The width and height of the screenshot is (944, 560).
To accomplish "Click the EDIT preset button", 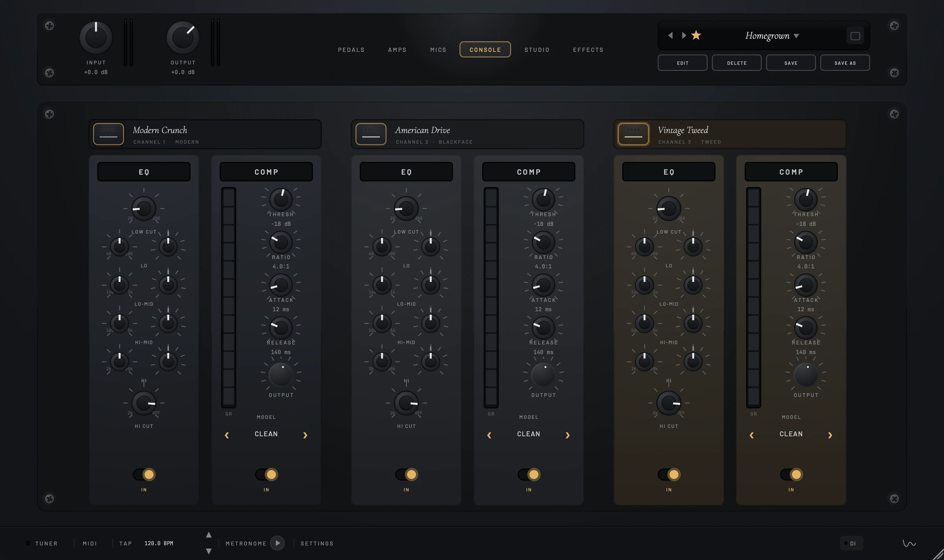I will click(x=682, y=63).
